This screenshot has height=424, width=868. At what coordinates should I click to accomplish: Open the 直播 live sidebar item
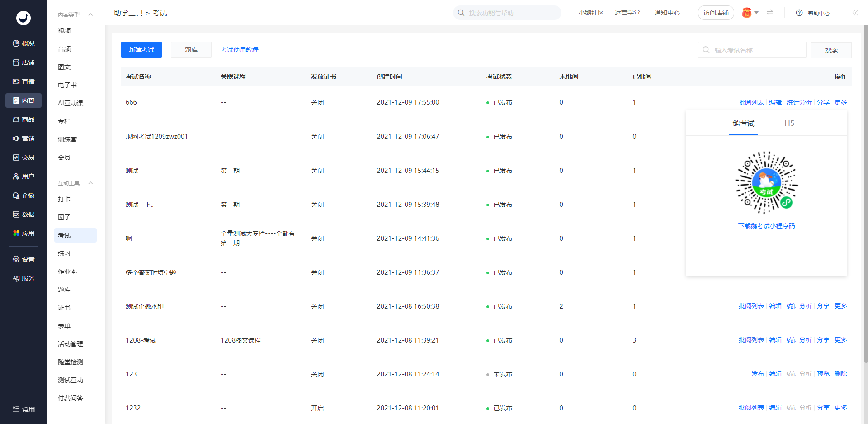(x=24, y=81)
